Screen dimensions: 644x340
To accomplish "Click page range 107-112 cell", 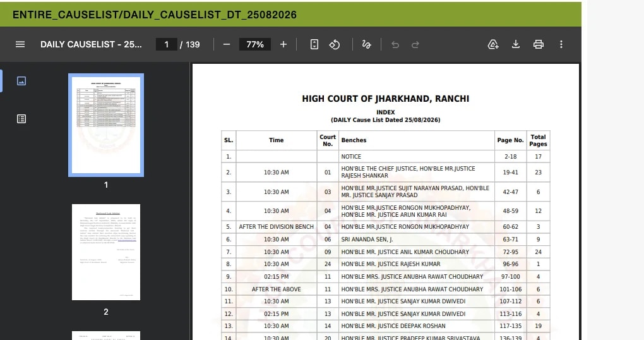I will point(511,301).
